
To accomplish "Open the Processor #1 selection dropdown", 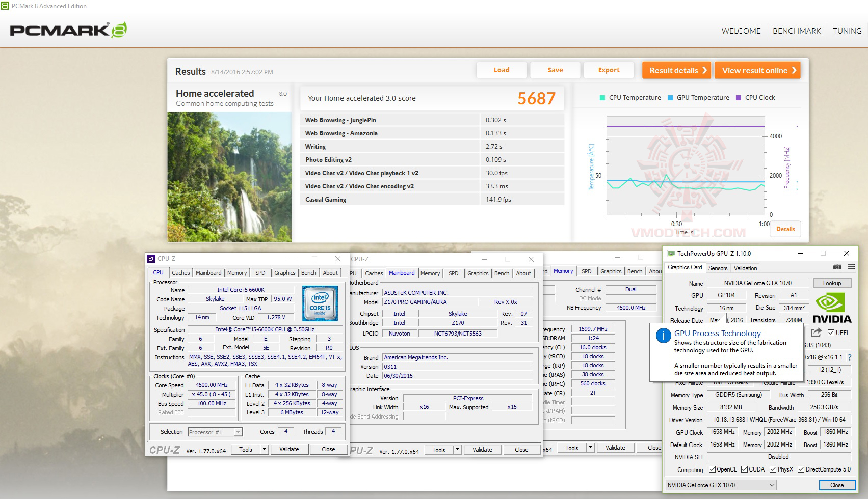I will tap(215, 432).
